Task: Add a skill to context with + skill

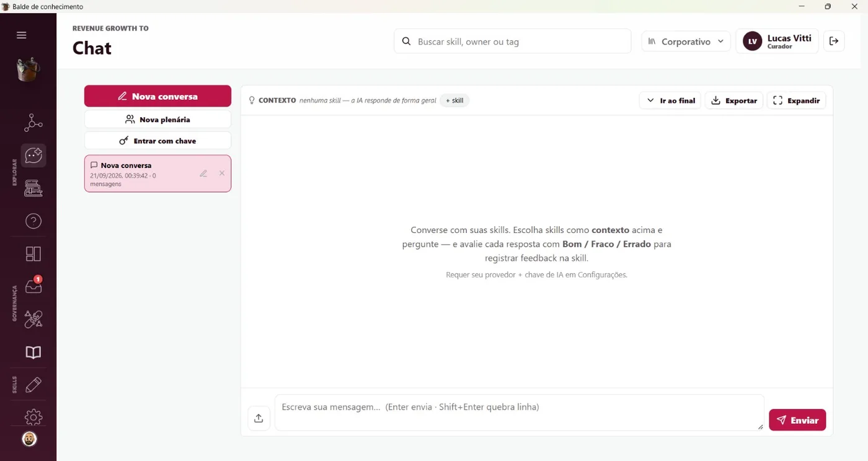Action: click(454, 100)
